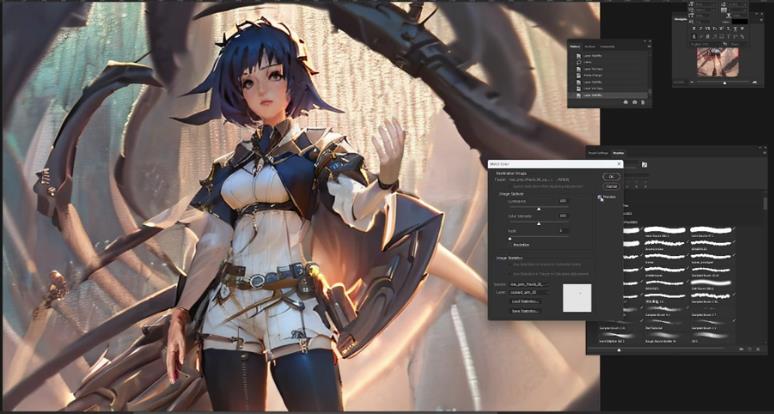Close the Match Color dialog with X

pos(619,164)
